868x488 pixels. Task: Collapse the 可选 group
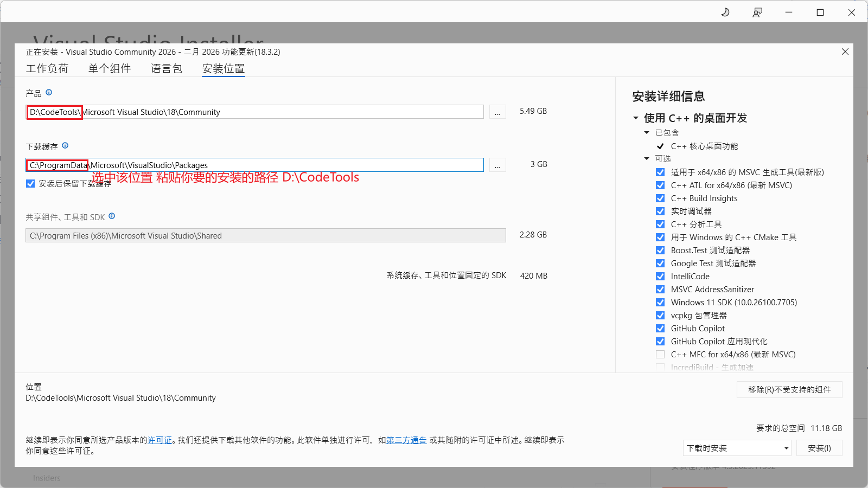coord(647,158)
